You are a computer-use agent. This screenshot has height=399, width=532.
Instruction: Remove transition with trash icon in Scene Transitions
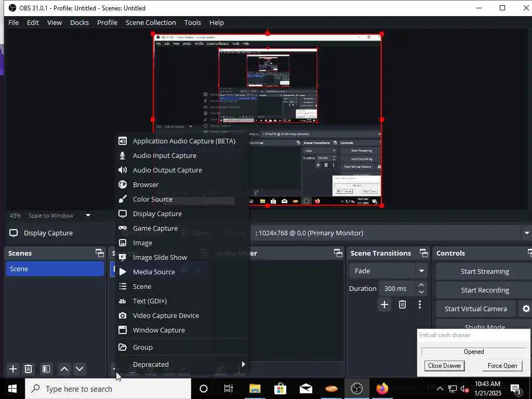[x=403, y=304]
